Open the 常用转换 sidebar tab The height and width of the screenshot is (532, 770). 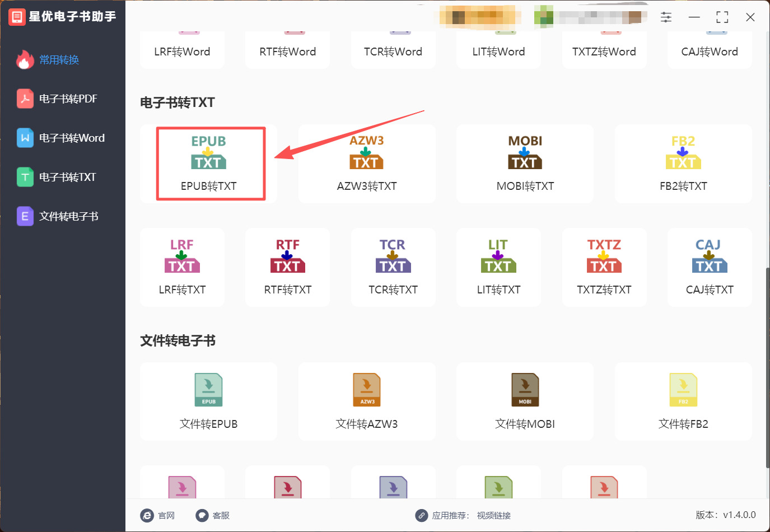[63, 60]
